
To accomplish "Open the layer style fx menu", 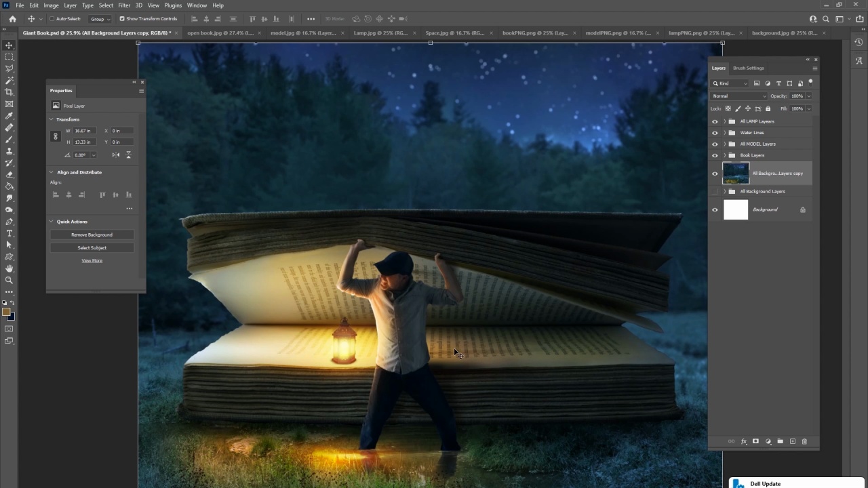I will tap(743, 441).
